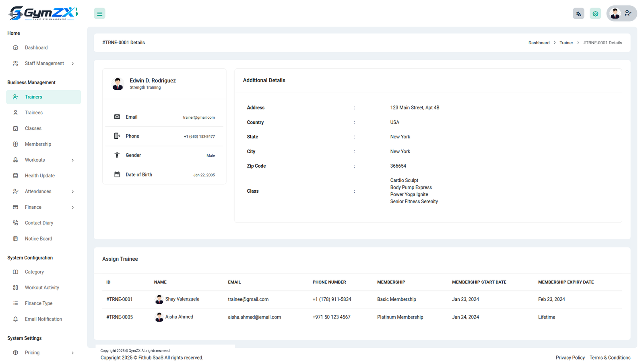
Task: Click the Notice Board icon in sidebar
Action: pyautogui.click(x=15, y=239)
